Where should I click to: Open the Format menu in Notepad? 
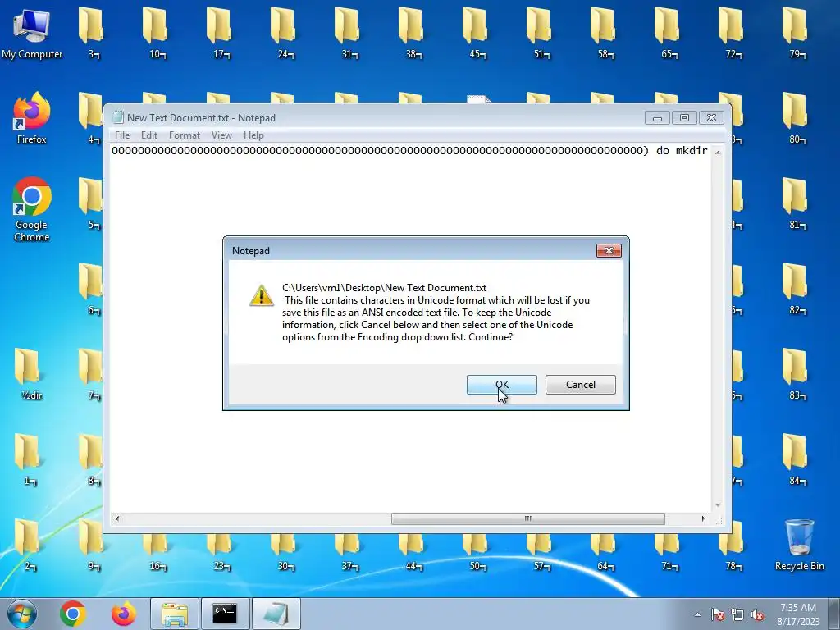pyautogui.click(x=185, y=135)
